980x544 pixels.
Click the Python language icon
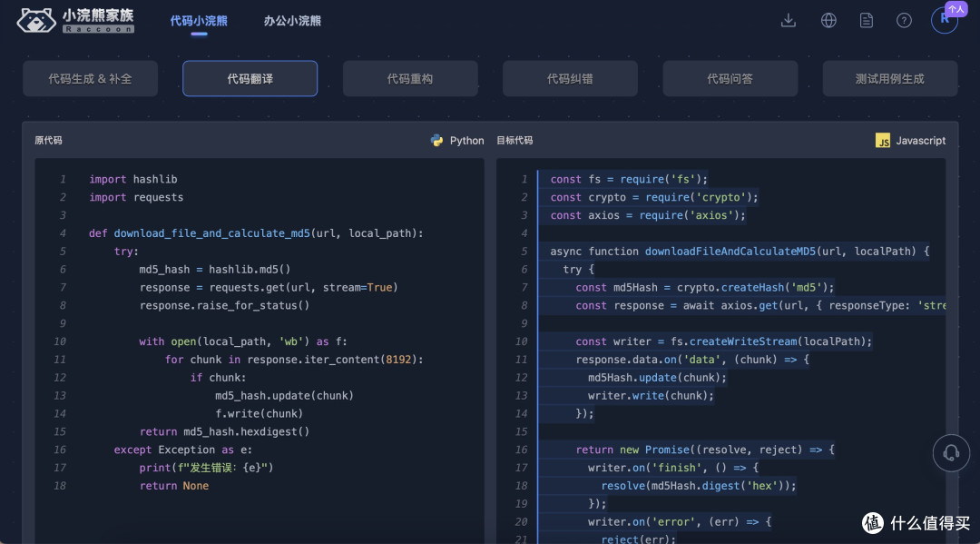[436, 141]
